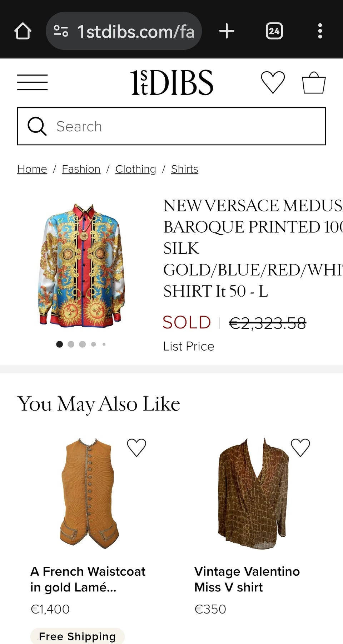Focus the Search input field

coord(186,126)
